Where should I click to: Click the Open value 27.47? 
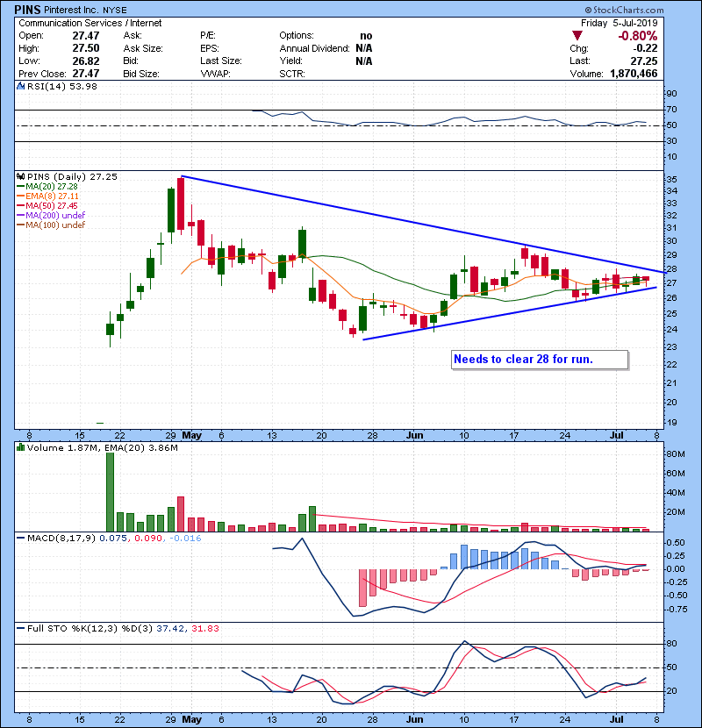86,36
